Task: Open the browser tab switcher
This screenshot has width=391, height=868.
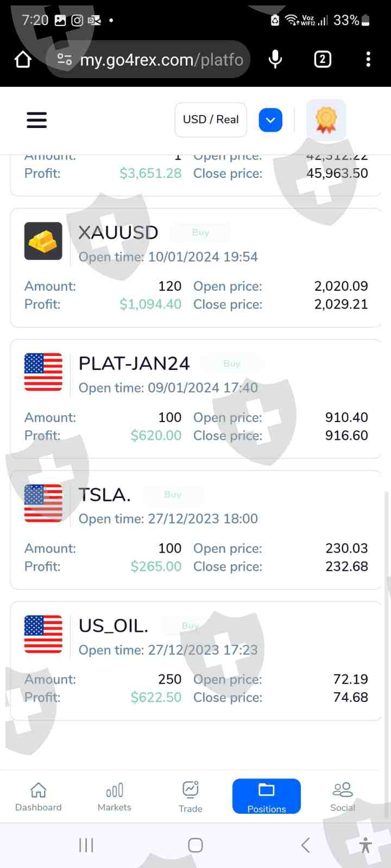Action: (x=323, y=59)
